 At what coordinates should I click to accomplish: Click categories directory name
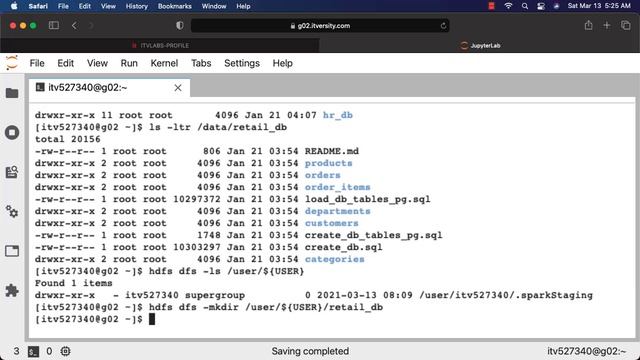click(335, 259)
